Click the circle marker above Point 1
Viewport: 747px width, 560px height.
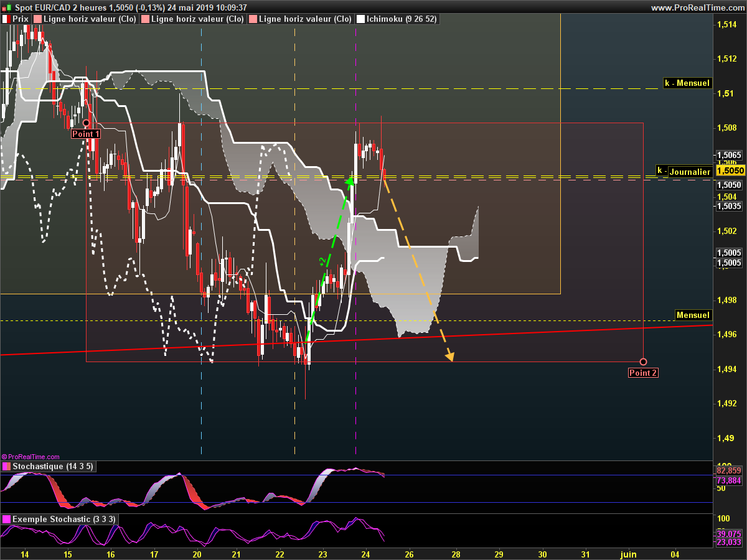click(86, 123)
